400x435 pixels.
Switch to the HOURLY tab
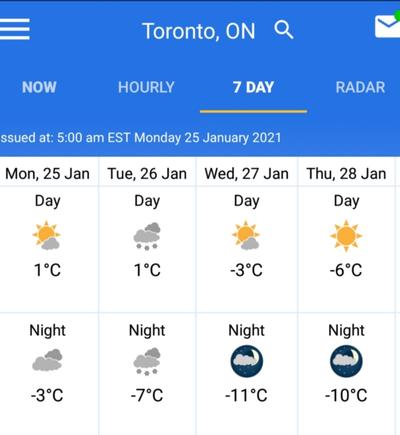[146, 87]
